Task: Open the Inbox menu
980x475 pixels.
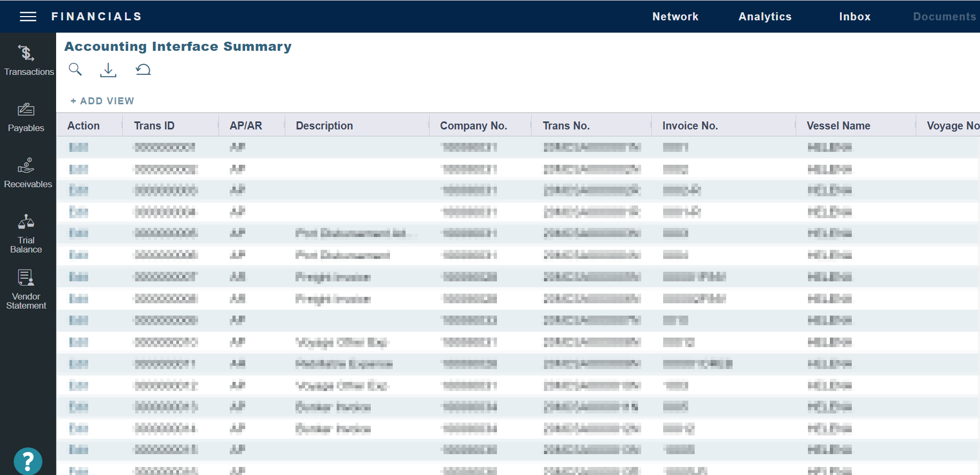Action: click(x=854, y=17)
